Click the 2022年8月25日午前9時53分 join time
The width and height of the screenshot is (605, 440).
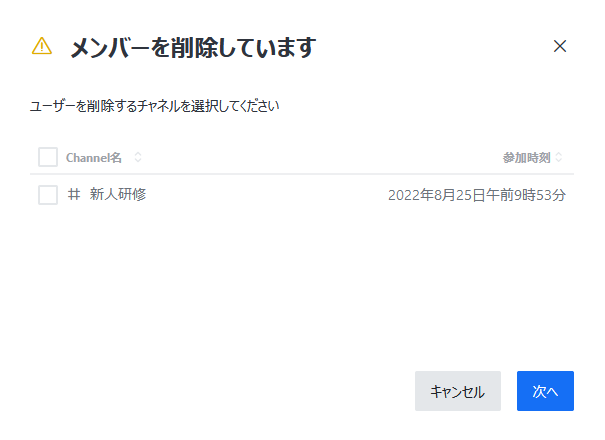[x=477, y=195]
